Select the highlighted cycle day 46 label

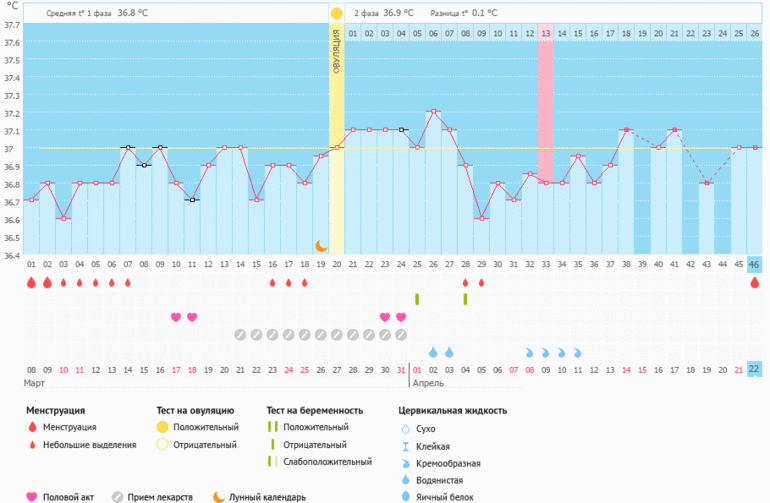(754, 264)
